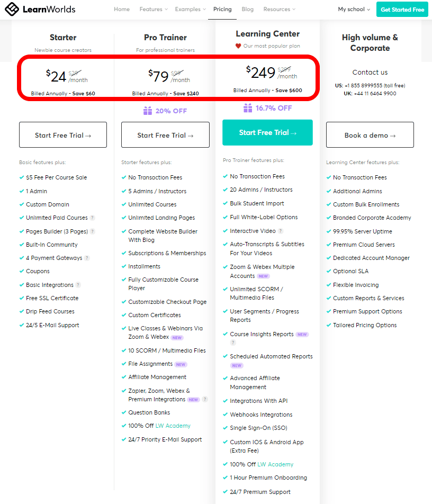Open LW Academy link in Pro Trainer list
The image size is (432, 504).
tap(173, 426)
